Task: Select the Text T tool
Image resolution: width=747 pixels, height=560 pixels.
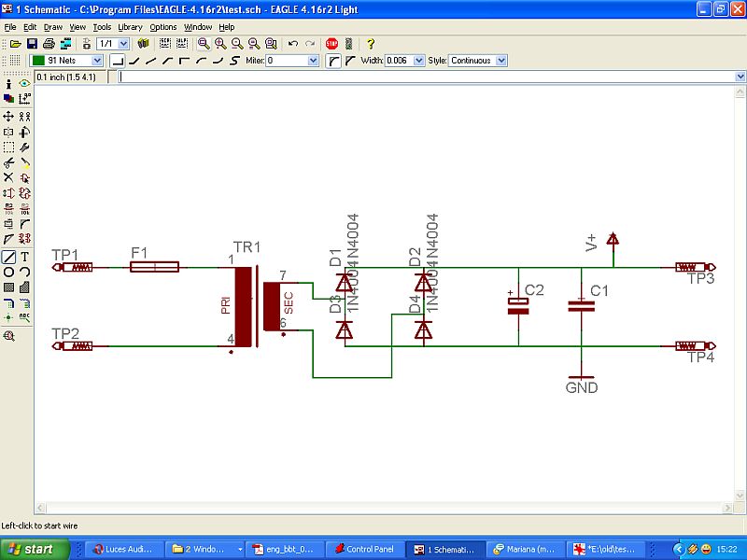Action: [x=24, y=258]
